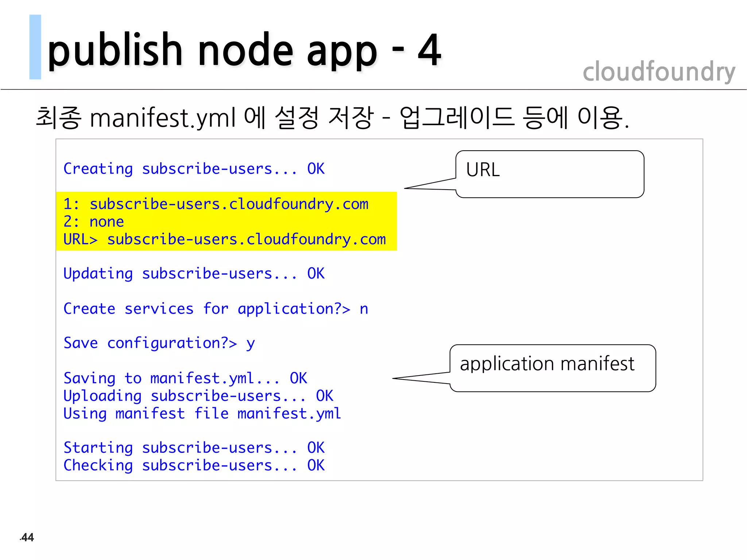Viewport: 747px width, 560px height.
Task: Click the 'cloudfoundry' label at top right
Action: click(659, 71)
